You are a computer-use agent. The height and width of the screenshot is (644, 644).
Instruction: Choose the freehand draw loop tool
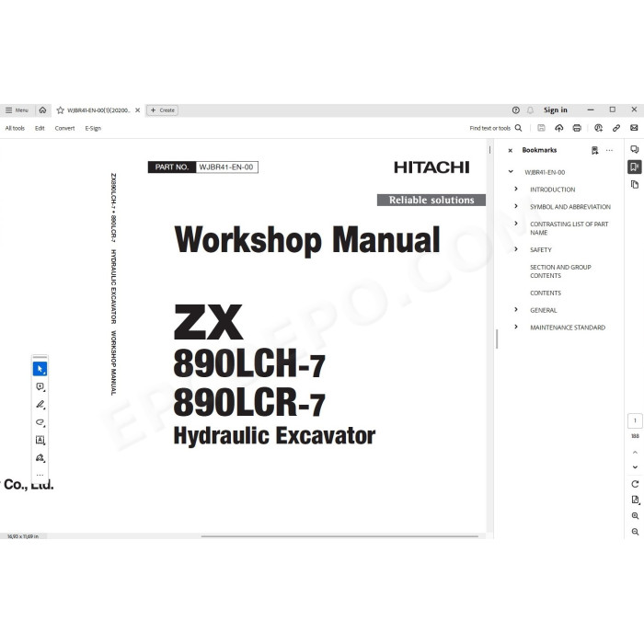pos(40,422)
